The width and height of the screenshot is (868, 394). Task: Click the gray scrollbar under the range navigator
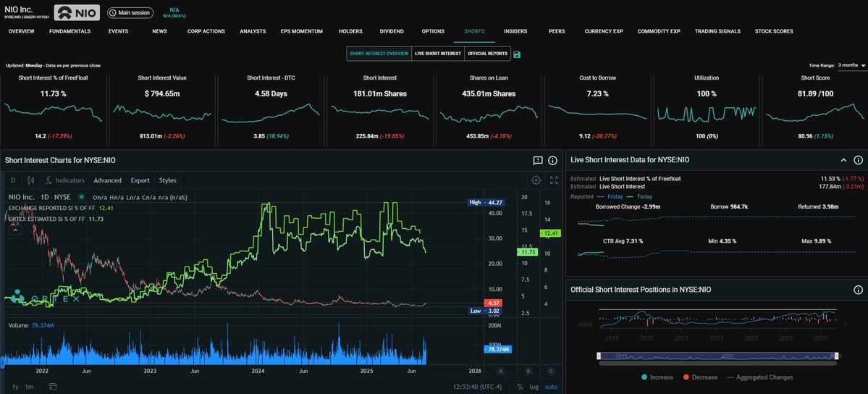pyautogui.click(x=717, y=363)
